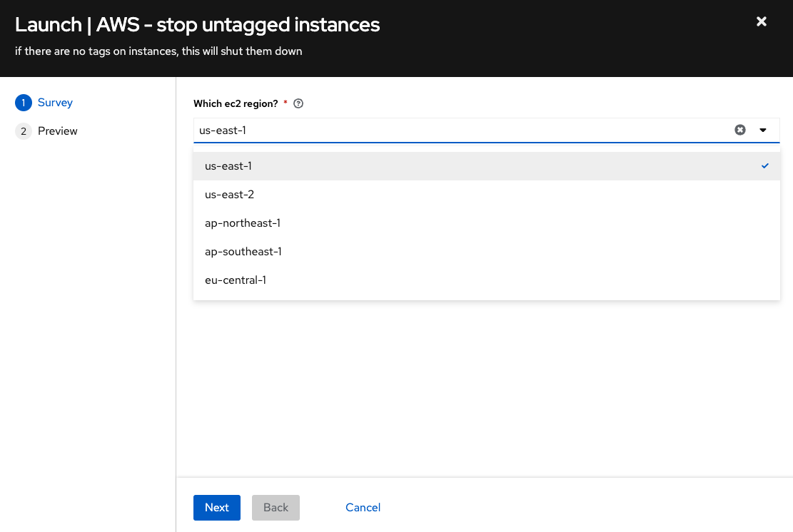This screenshot has height=532, width=793.
Task: Select the Survey step label
Action: [x=56, y=102]
